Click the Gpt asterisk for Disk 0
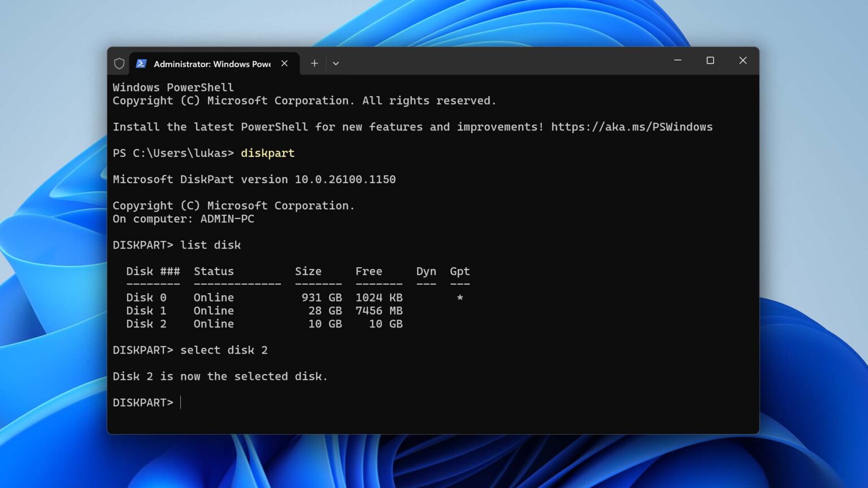The width and height of the screenshot is (868, 488). click(459, 297)
